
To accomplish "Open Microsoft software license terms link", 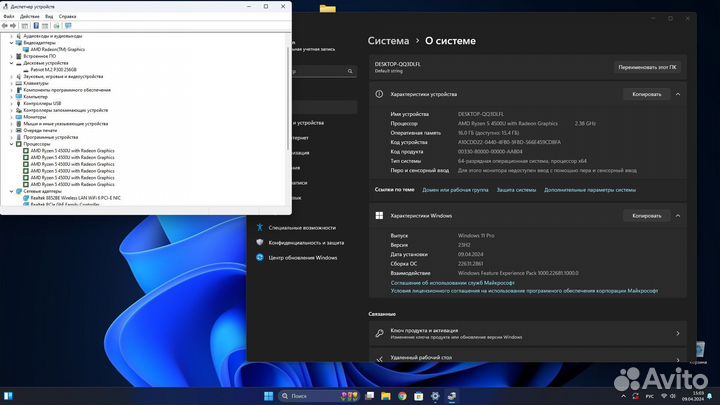I will 524,291.
